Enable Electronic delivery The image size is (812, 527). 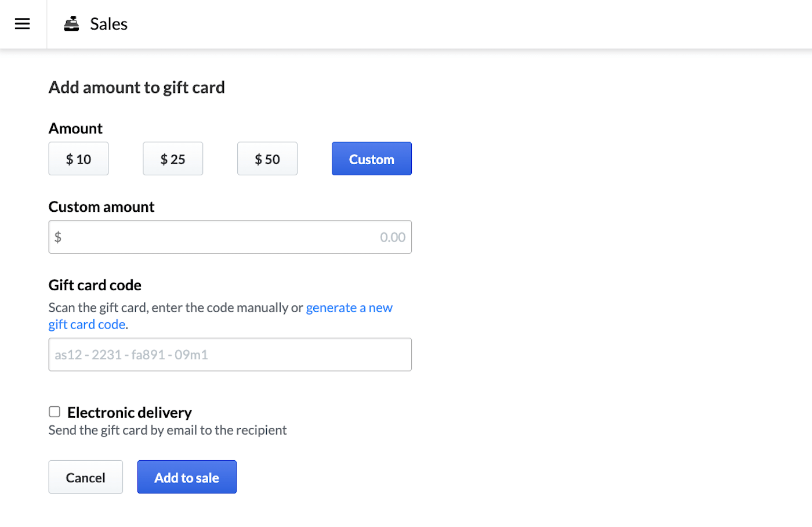click(54, 412)
